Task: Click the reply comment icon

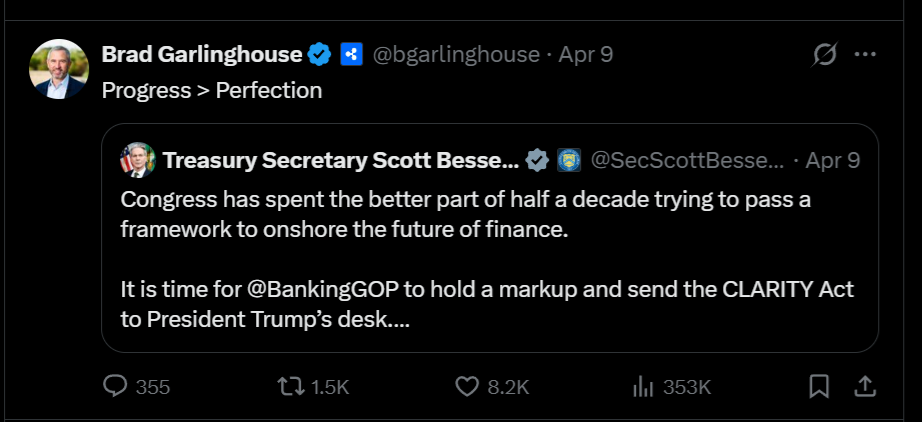Action: pyautogui.click(x=116, y=386)
